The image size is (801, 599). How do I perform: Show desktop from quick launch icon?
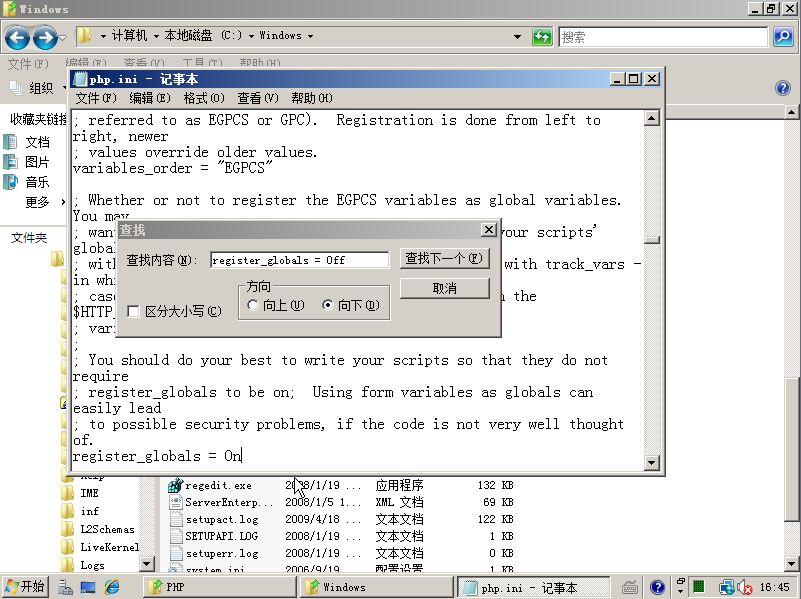coord(88,587)
